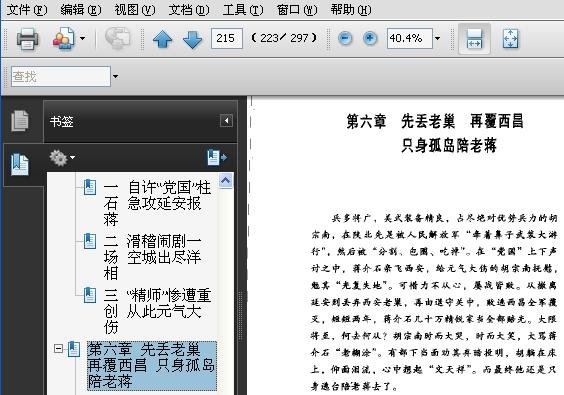Click the page count text (223/297)
This screenshot has width=564, height=395.
[284, 38]
